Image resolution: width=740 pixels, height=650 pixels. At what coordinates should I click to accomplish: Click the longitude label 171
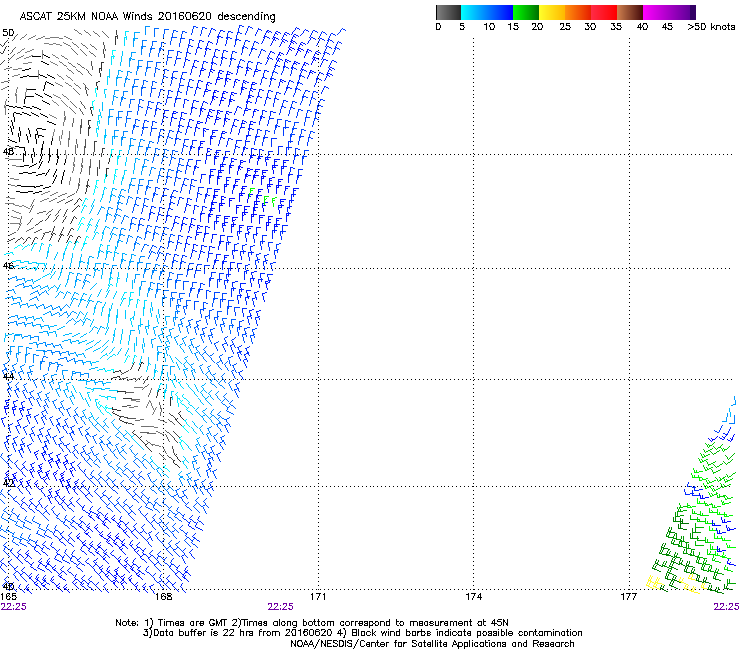pyautogui.click(x=318, y=597)
